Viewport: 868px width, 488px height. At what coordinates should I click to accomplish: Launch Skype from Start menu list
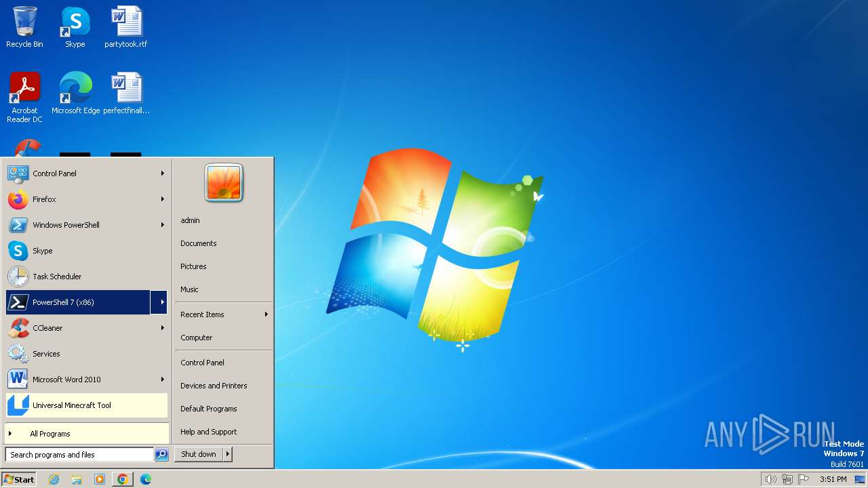point(87,251)
